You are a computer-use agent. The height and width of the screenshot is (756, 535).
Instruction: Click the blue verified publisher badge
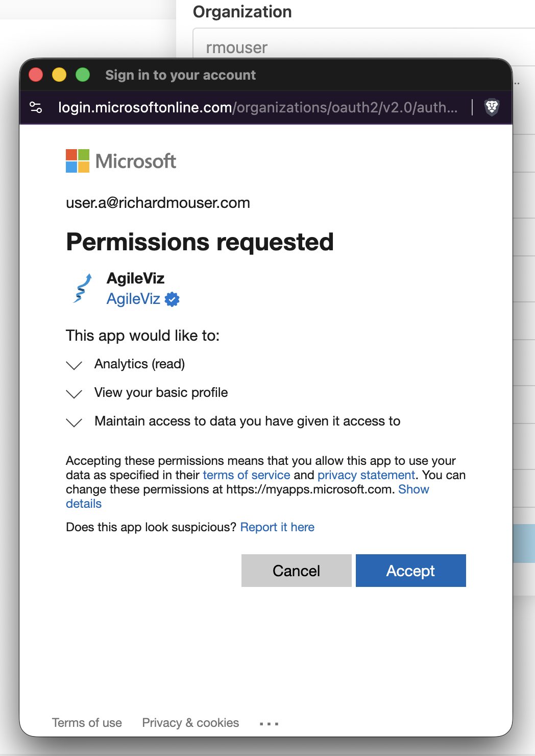(172, 299)
